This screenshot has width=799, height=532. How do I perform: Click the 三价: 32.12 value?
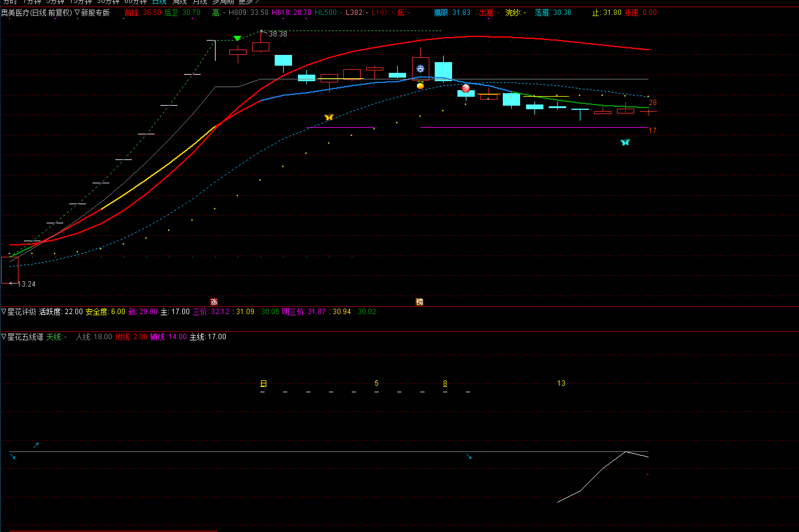pyautogui.click(x=211, y=312)
